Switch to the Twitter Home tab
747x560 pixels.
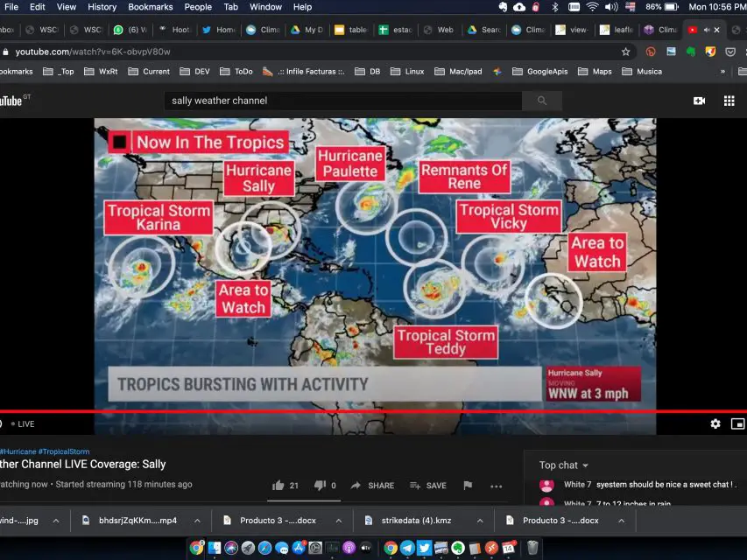pos(219,30)
